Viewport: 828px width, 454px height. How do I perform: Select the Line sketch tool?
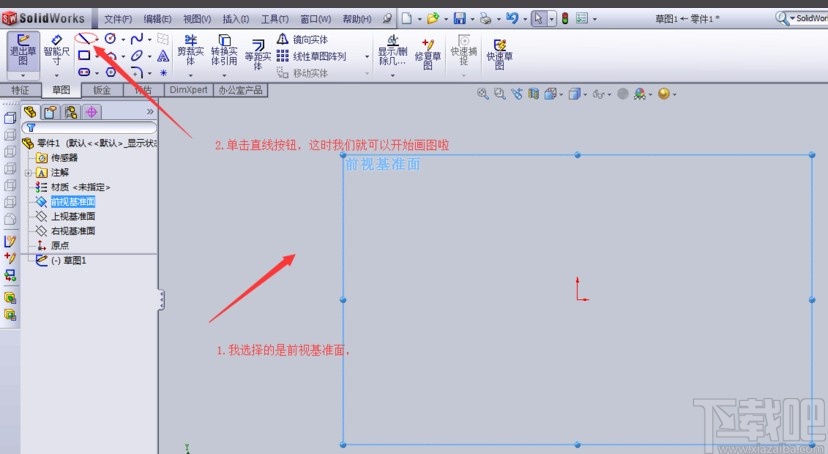coord(84,39)
